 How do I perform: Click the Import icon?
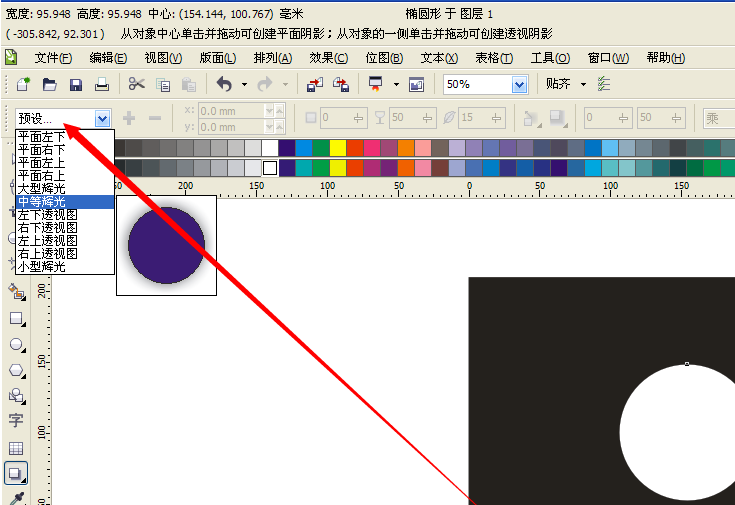(x=315, y=85)
